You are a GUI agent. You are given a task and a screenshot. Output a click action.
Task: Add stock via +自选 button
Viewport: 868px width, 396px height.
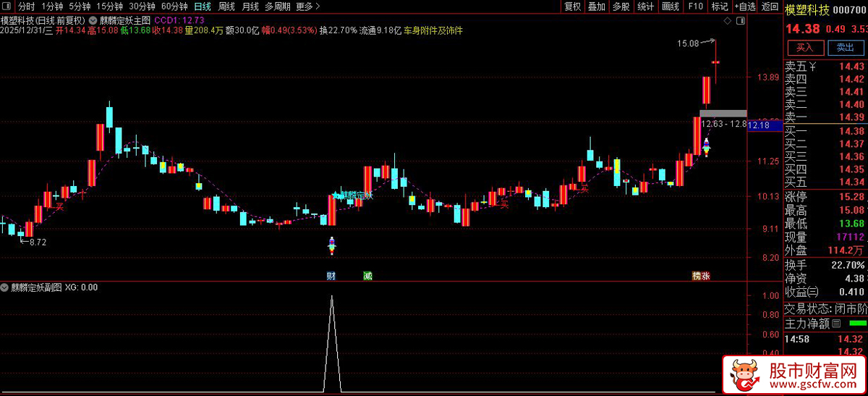pyautogui.click(x=744, y=7)
